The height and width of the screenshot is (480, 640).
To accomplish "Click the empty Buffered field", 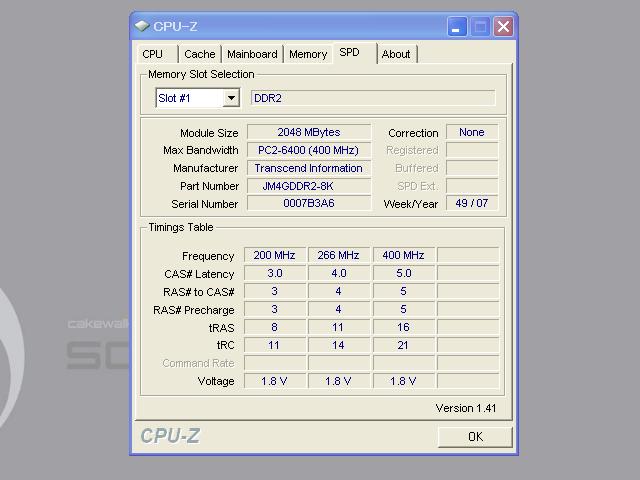I will point(472,168).
